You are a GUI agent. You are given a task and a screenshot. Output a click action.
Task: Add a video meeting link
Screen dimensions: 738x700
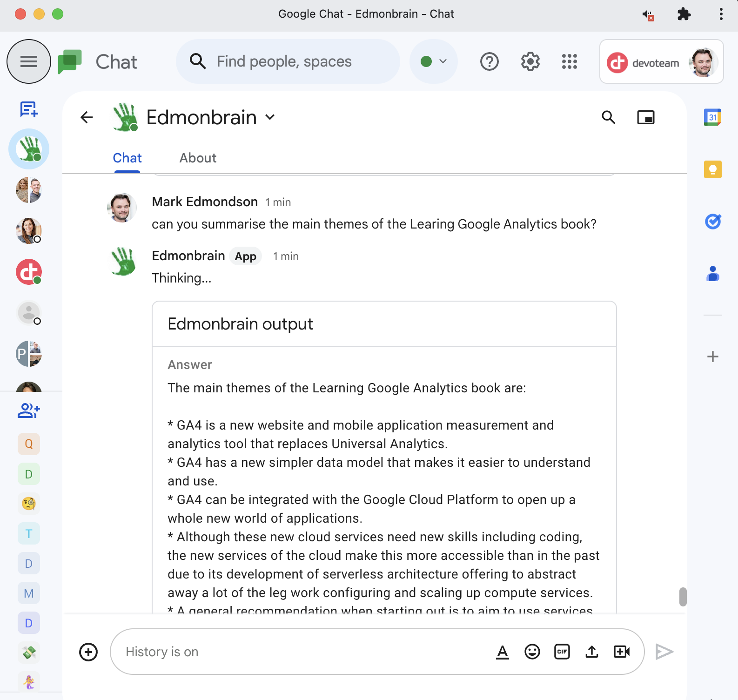pos(622,652)
